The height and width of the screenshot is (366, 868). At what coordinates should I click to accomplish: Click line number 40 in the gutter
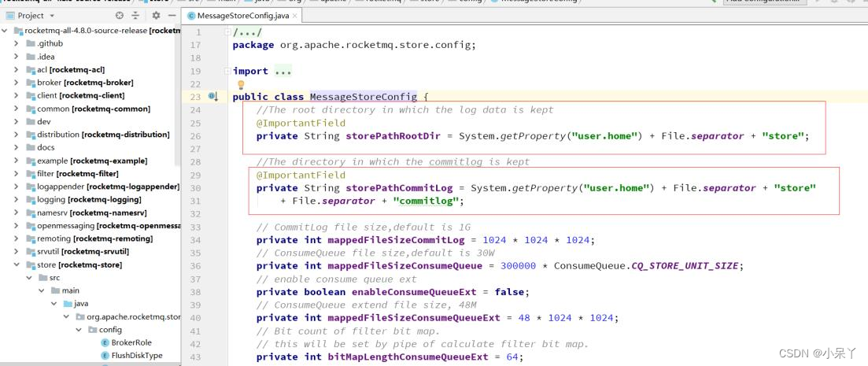pyautogui.click(x=195, y=318)
